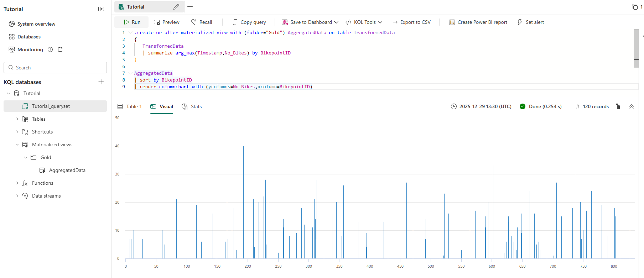Image resolution: width=644 pixels, height=278 pixels.
Task: Copy results to clipboard icon
Action: [x=617, y=106]
